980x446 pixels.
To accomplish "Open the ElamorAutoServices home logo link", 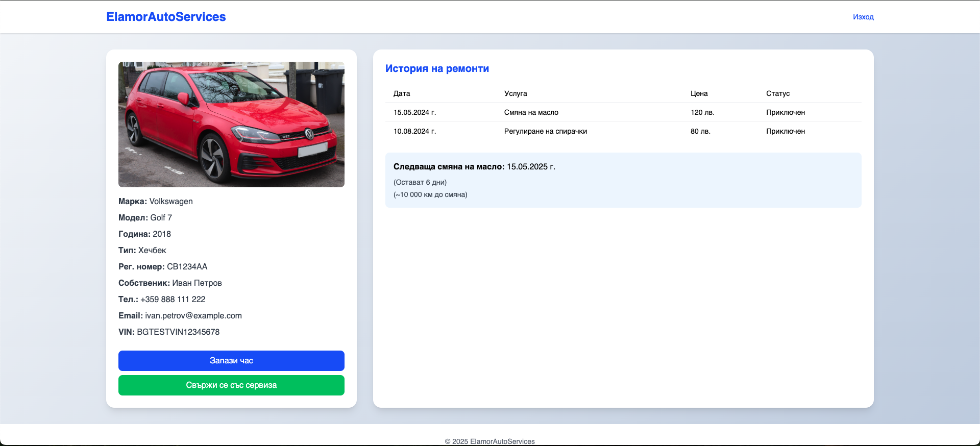I will (x=166, y=17).
